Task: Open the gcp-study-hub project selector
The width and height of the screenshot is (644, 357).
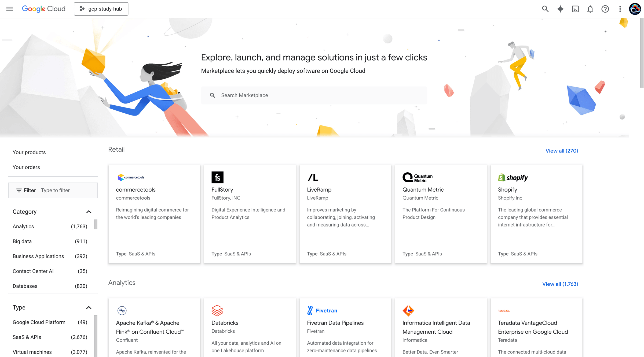Action: 101,9
